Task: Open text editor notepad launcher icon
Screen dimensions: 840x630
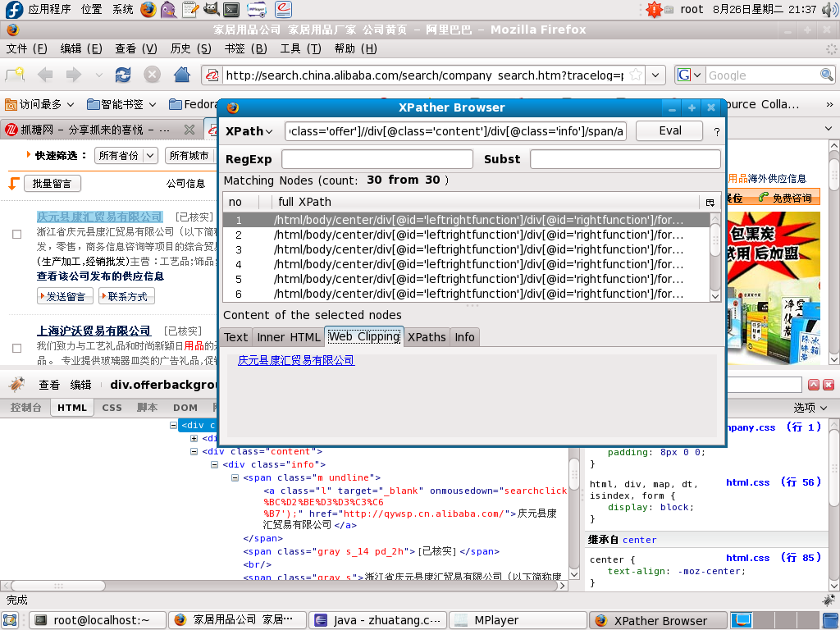Action: pyautogui.click(x=189, y=9)
